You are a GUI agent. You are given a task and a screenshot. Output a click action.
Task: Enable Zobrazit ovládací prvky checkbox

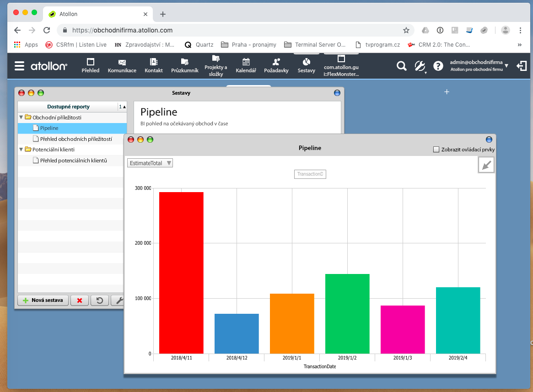tap(436, 150)
